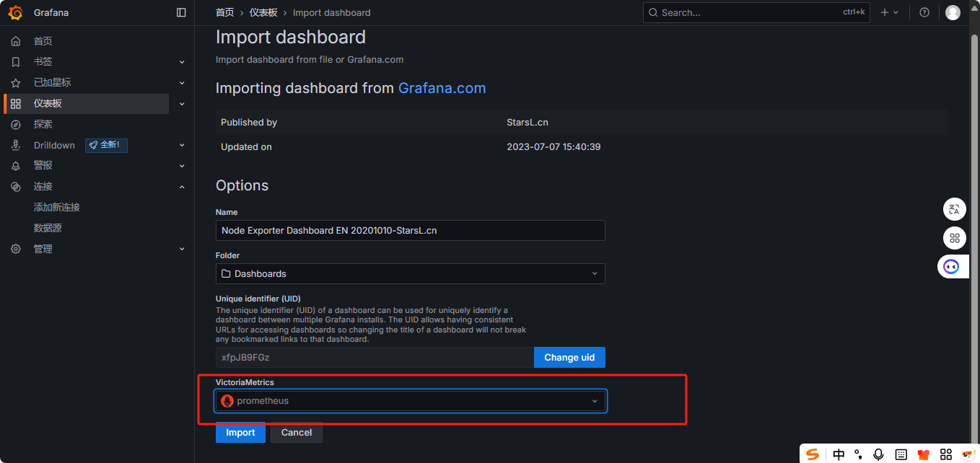Expand the 书签 menu chevron
Screen dimensions: 980x463
[182, 62]
